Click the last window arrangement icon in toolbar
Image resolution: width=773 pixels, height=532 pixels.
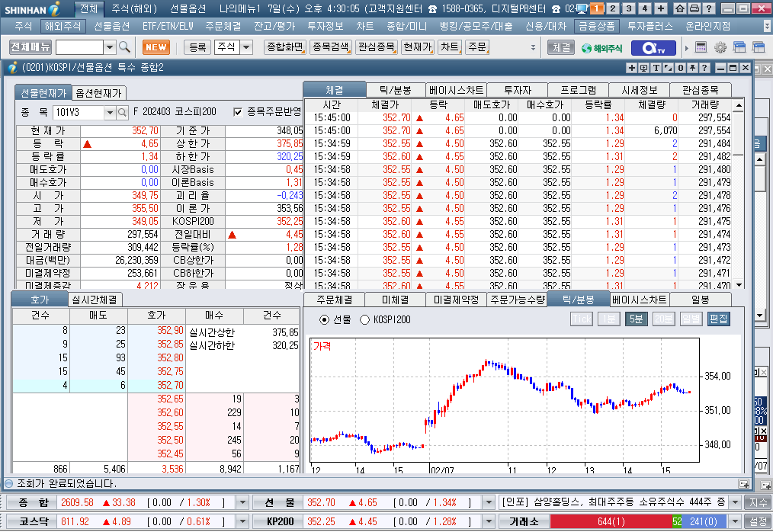tap(759, 47)
